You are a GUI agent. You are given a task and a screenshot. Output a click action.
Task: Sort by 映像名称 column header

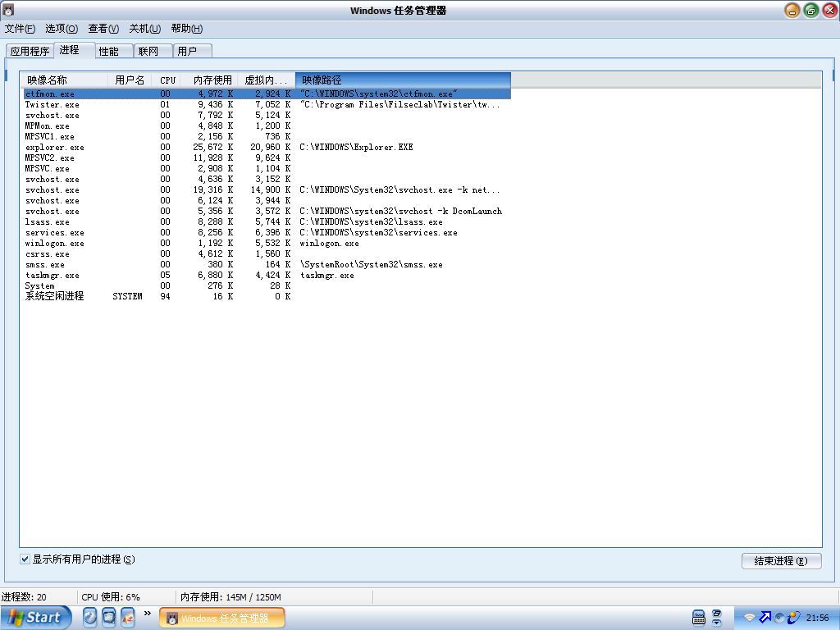point(64,80)
